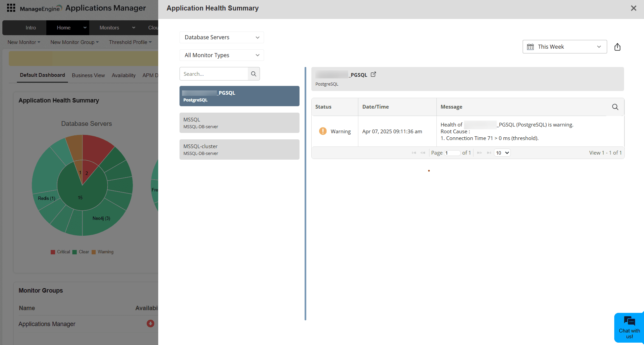The image size is (644, 345).
Task: Open the Database Servers dropdown
Action: click(221, 37)
